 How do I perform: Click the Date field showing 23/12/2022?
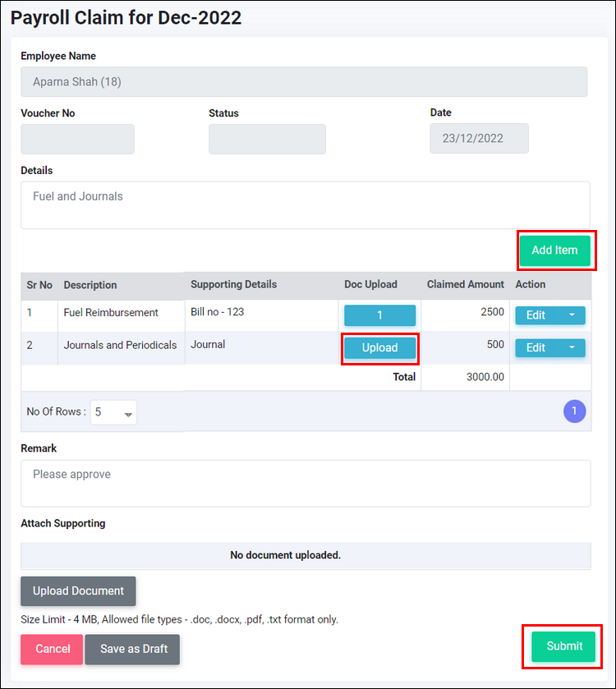479,139
